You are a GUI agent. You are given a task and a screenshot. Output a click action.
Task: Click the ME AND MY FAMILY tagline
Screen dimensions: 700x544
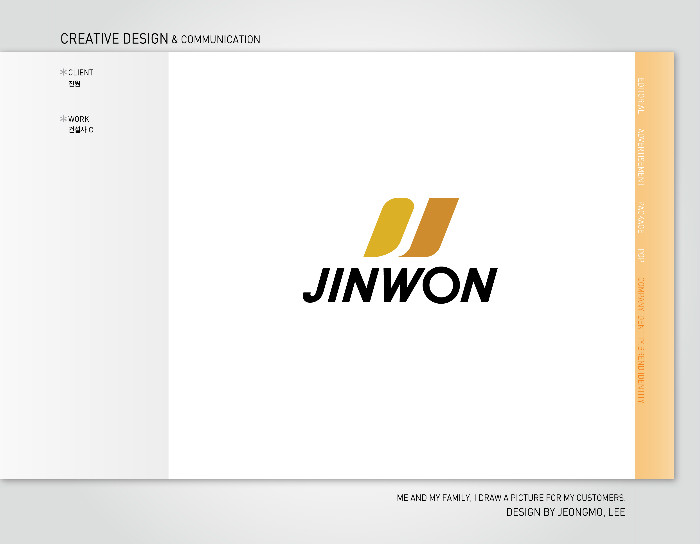(x=511, y=497)
